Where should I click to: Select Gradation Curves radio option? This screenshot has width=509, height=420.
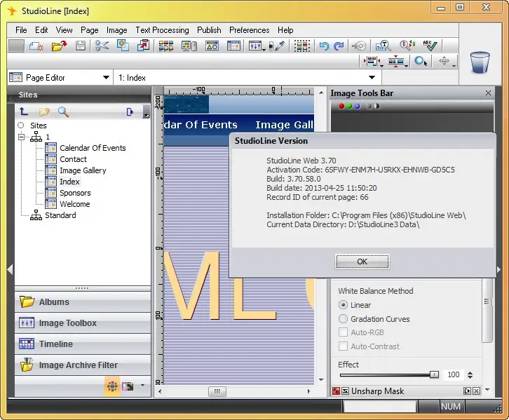[343, 319]
